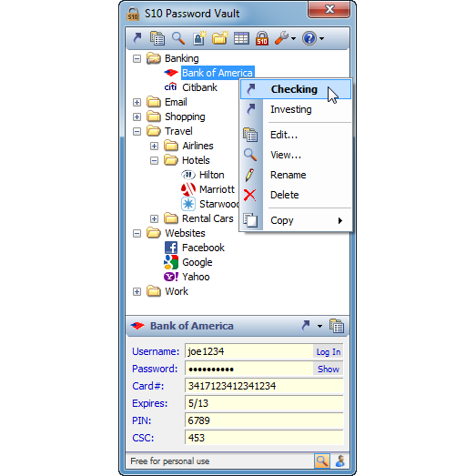Click the Hilton logo icon
Viewport: 476px width, 476px height.
[x=188, y=175]
